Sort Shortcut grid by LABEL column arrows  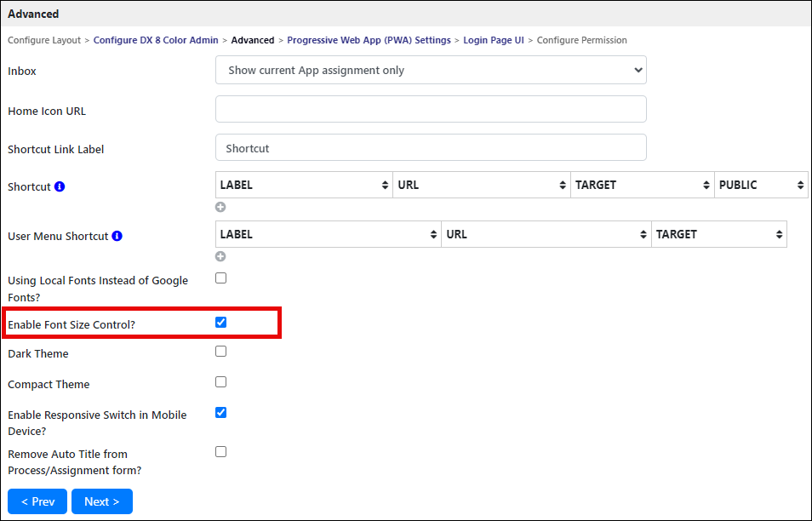pyautogui.click(x=385, y=185)
